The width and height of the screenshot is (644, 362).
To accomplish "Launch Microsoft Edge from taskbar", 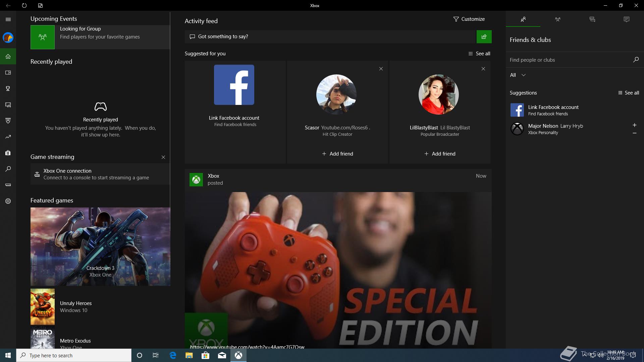I will click(173, 355).
